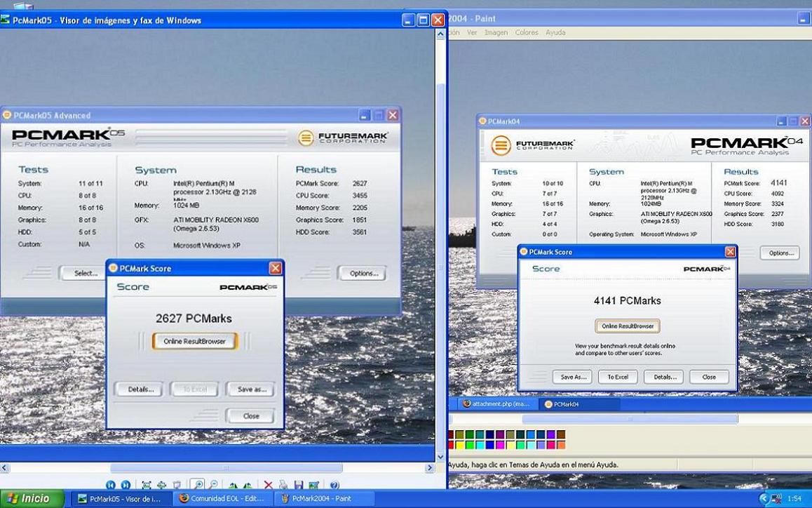Image resolution: width=812 pixels, height=508 pixels.
Task: Click Options... button in PCMark05 Advanced window
Action: point(362,274)
